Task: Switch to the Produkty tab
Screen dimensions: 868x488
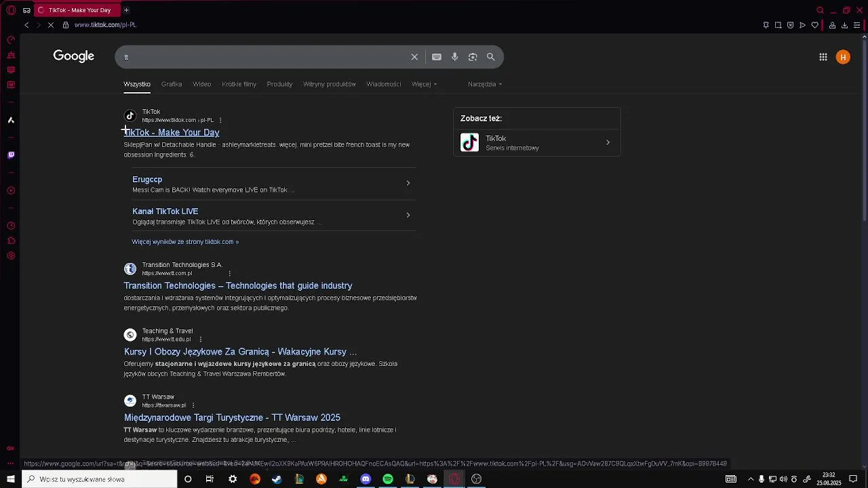Action: [279, 84]
